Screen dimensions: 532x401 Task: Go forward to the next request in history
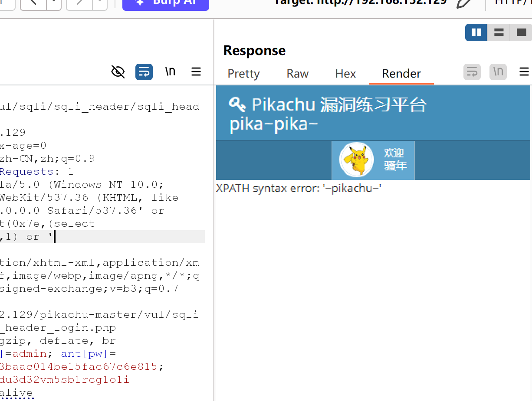(79, 3)
